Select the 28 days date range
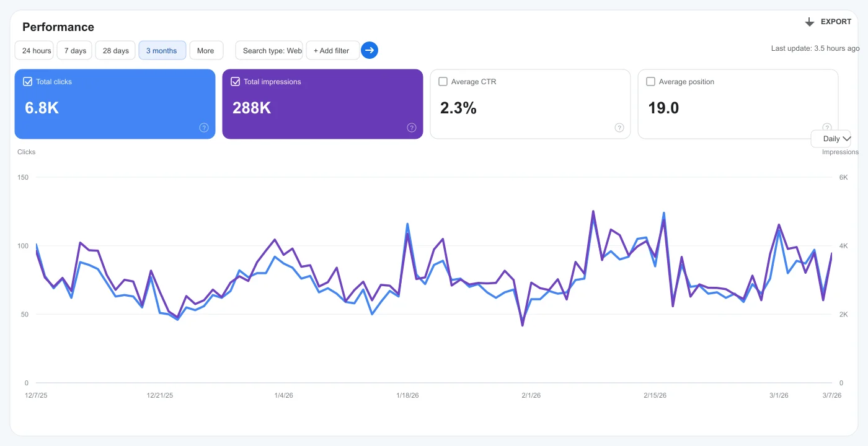 (115, 50)
